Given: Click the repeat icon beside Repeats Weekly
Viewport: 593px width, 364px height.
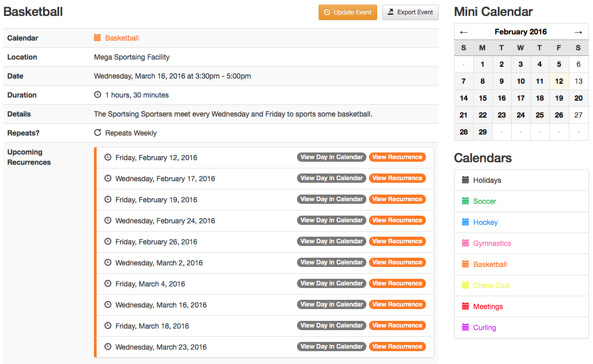Looking at the screenshot, I should pos(98,132).
